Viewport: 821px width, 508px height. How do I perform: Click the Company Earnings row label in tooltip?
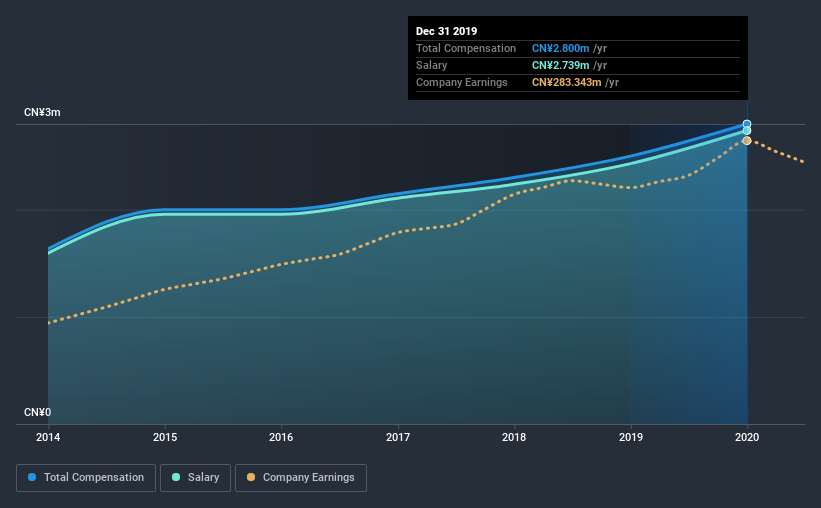(x=462, y=82)
